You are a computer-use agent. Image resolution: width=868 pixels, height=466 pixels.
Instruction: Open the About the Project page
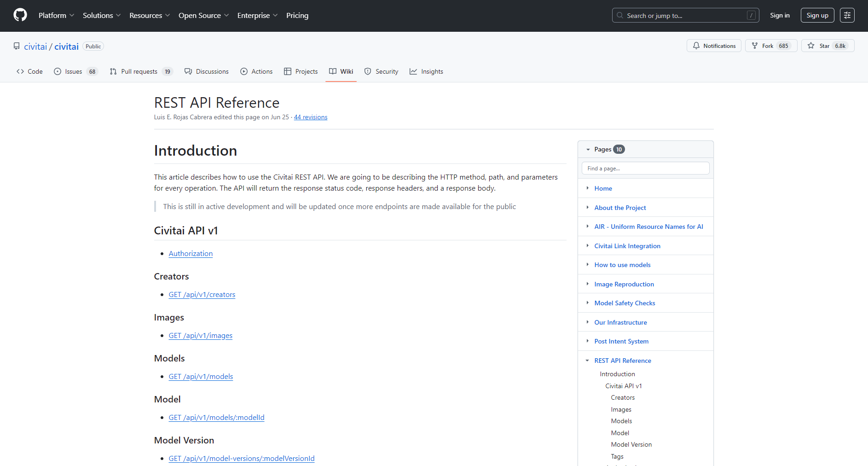pyautogui.click(x=620, y=208)
